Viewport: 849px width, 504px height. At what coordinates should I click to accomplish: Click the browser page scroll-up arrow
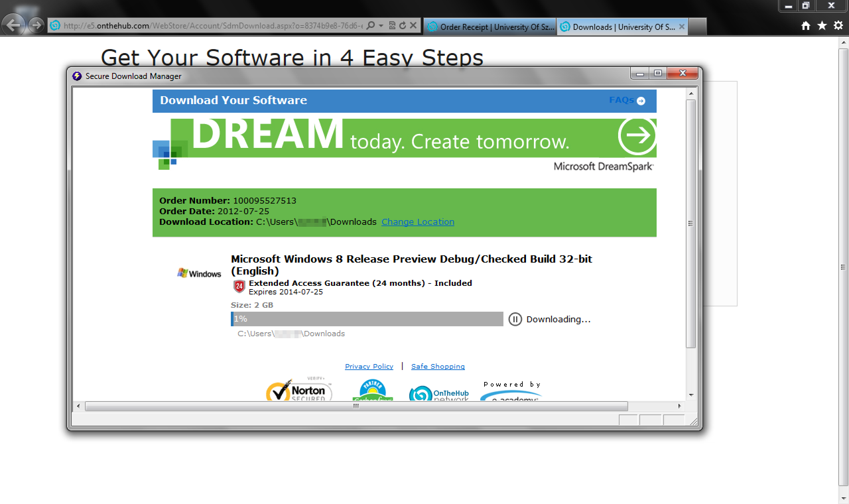tap(843, 42)
